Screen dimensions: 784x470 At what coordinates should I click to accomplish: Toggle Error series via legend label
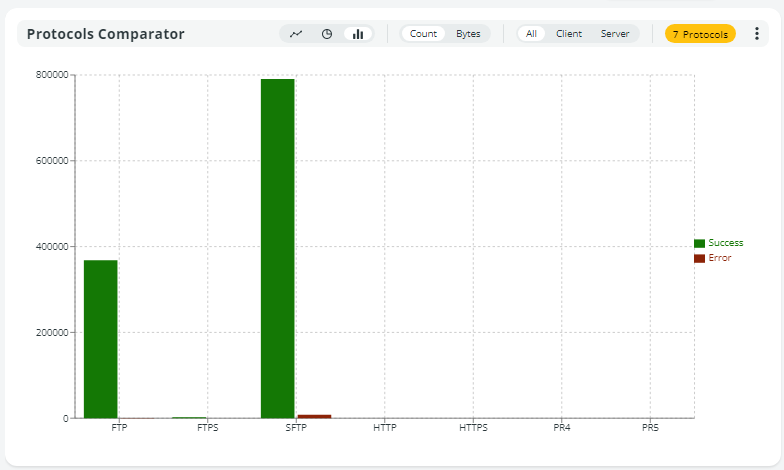[719, 258]
